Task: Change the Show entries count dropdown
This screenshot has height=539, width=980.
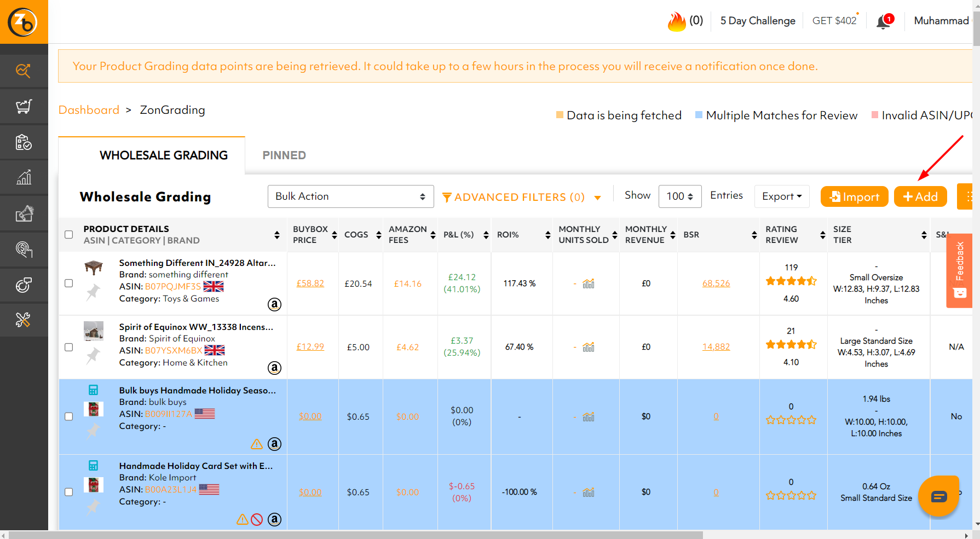Action: click(x=680, y=196)
